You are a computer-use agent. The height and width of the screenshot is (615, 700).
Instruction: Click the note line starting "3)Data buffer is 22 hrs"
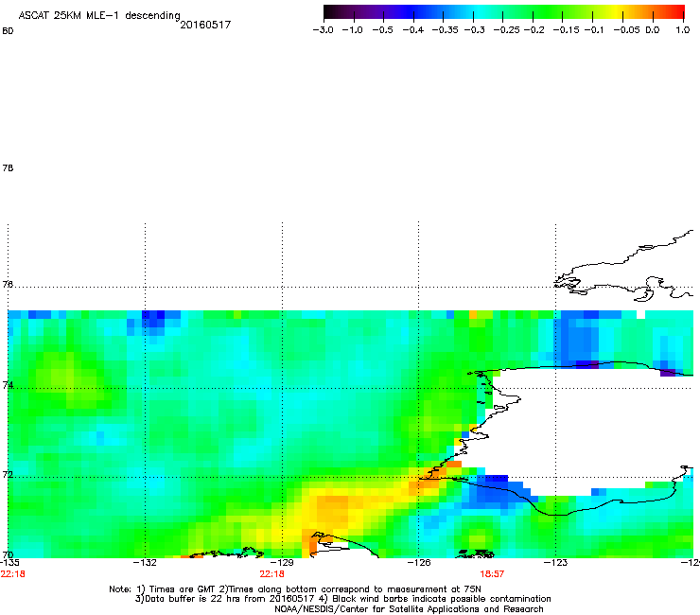tap(342, 599)
